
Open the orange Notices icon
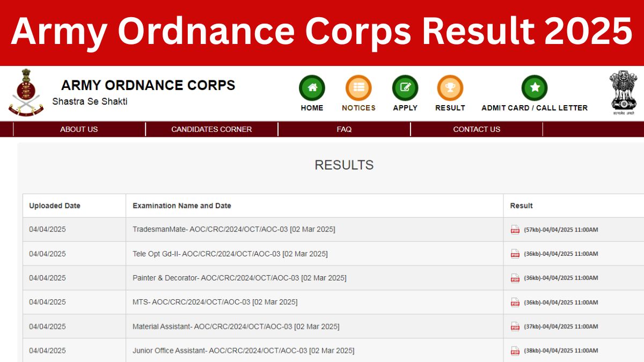point(358,88)
